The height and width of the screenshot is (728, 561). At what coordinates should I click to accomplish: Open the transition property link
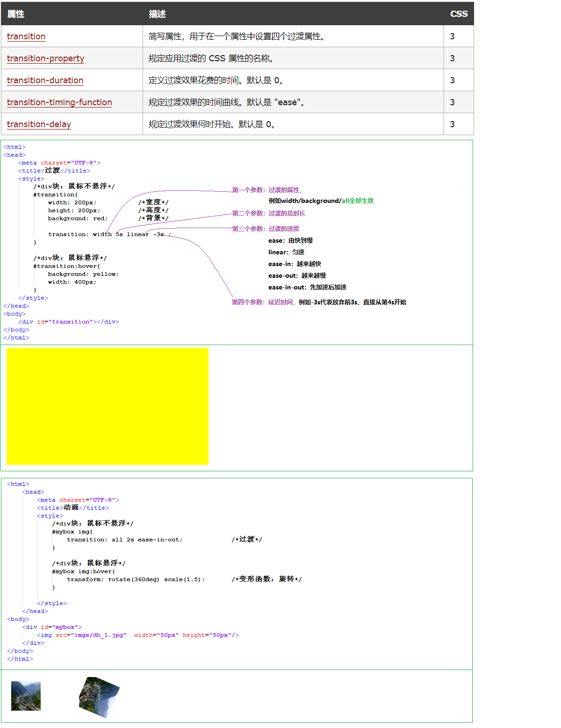click(x=26, y=36)
